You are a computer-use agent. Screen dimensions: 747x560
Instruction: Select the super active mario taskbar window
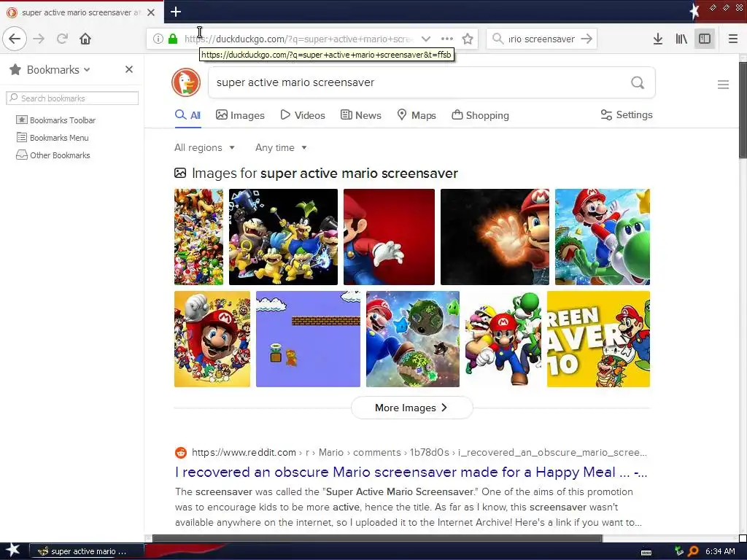click(88, 551)
